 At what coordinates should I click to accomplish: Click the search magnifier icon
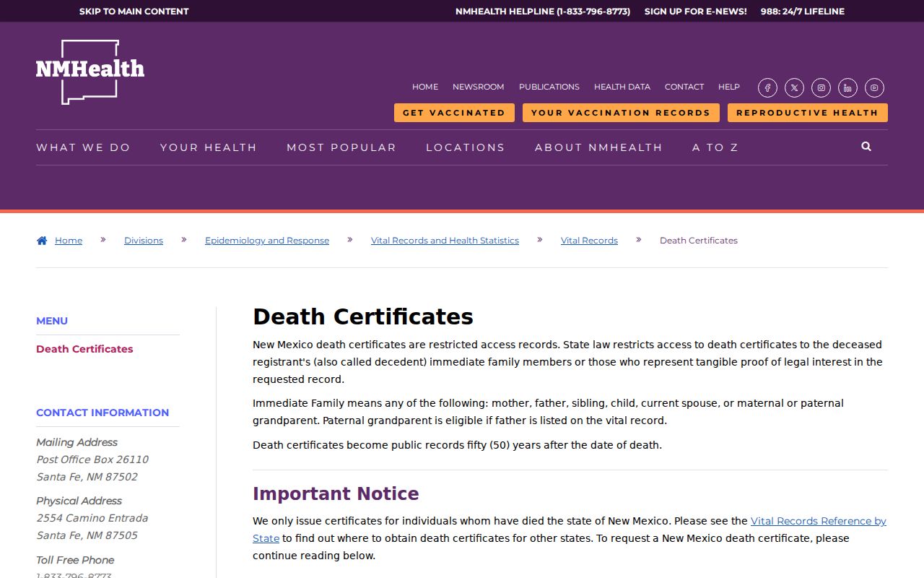866,147
